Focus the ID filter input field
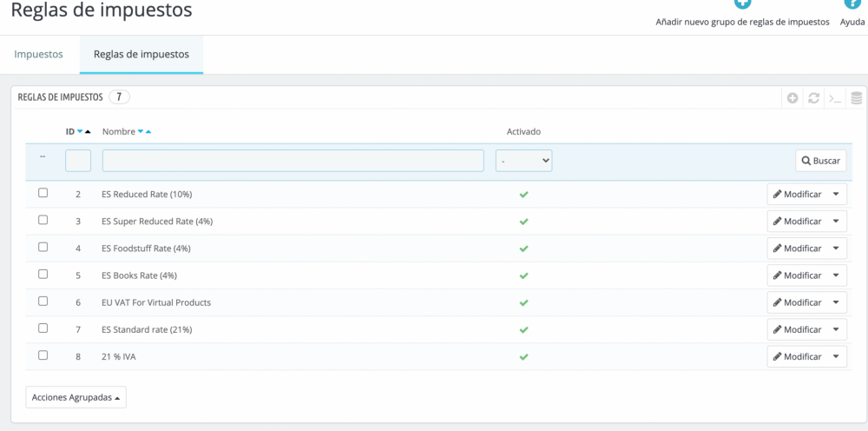The image size is (868, 431). pos(78,161)
